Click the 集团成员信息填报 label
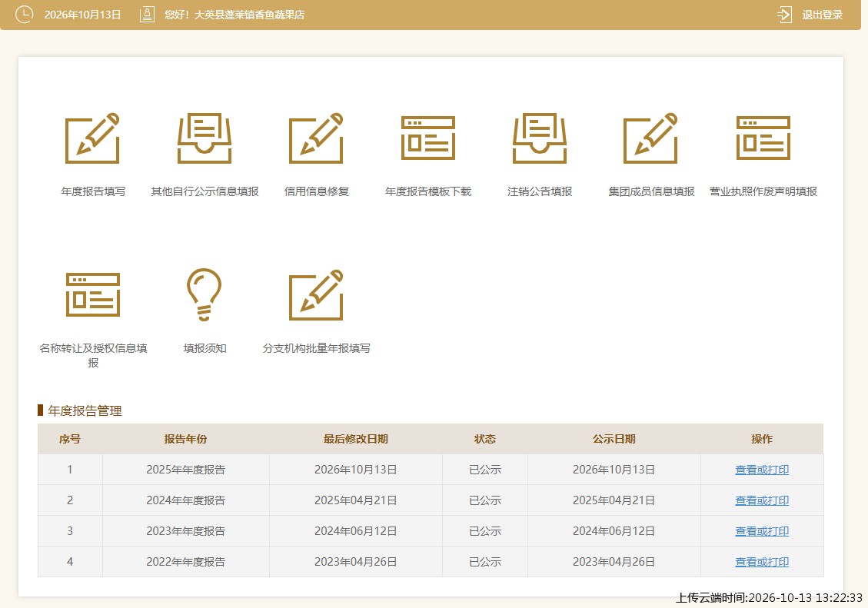Screen dimensions: 868x608 (x=651, y=191)
